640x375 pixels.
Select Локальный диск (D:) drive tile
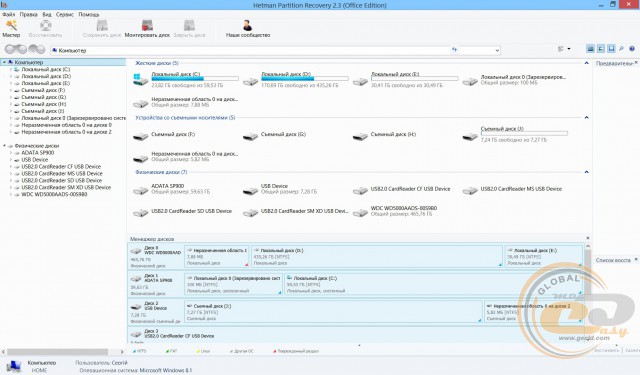[x=296, y=79]
